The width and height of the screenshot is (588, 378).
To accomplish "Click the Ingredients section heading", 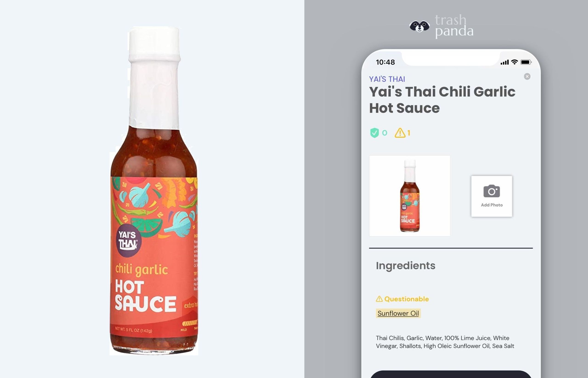I will pos(405,266).
